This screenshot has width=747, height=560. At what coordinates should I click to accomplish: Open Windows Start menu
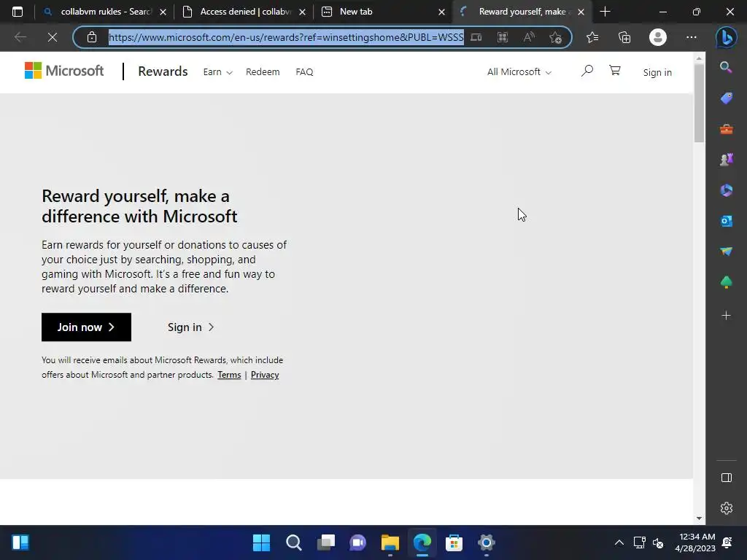261,542
